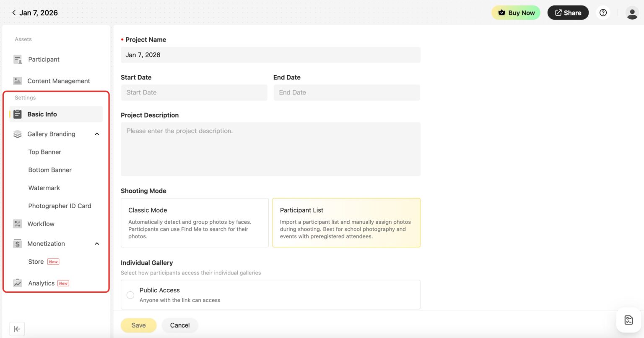Viewport: 644px width, 338px height.
Task: Collapse the Gallery Branding section chevron
Action: click(x=97, y=134)
